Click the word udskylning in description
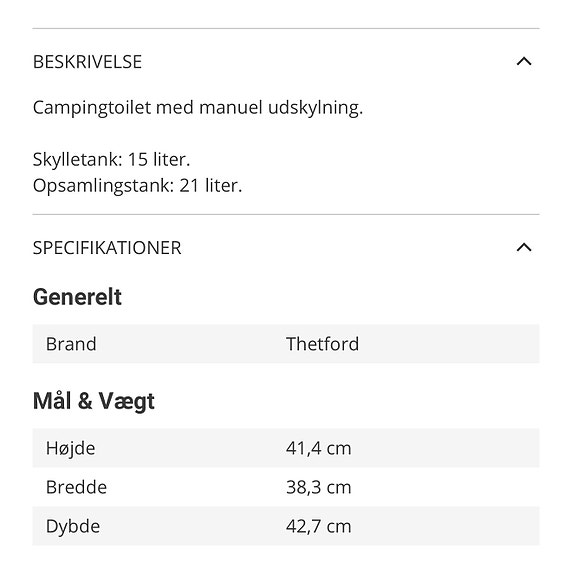This screenshot has height=575, width=572. pos(315,108)
